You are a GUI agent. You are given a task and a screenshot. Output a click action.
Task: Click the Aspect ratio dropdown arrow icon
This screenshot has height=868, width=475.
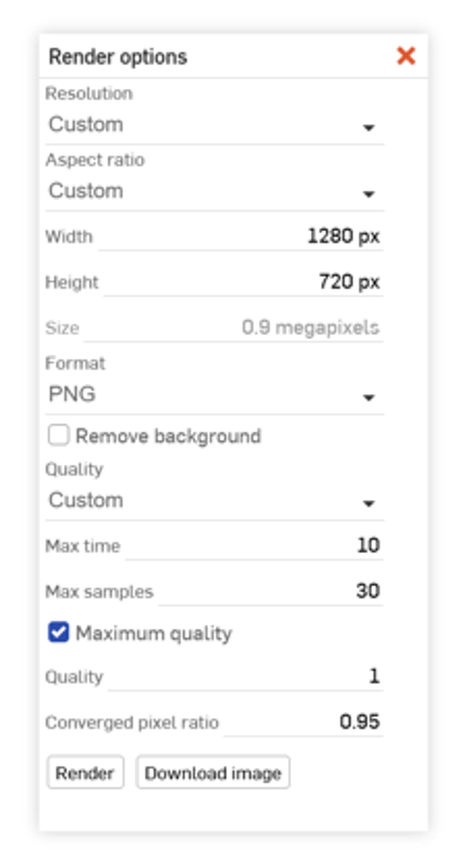tap(369, 194)
